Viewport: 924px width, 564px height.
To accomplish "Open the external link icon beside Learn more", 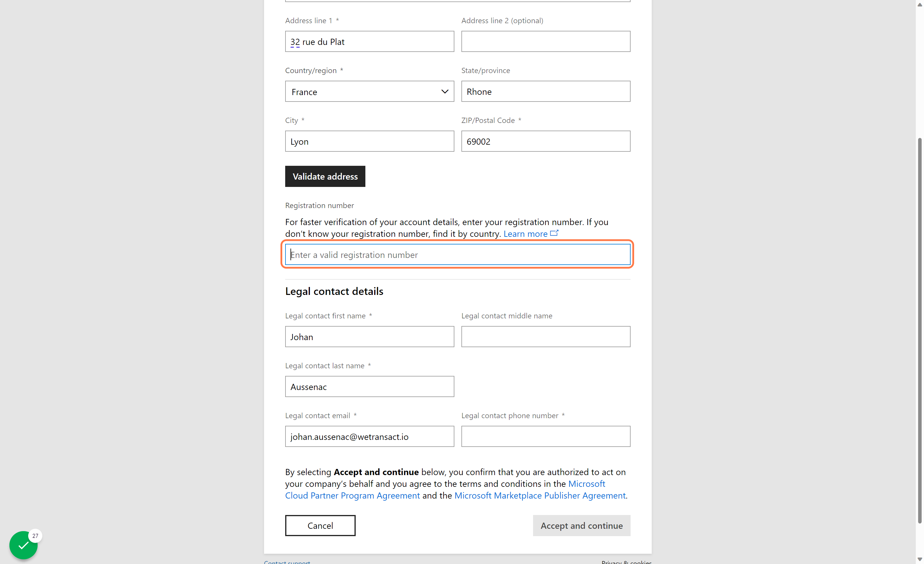I will point(554,233).
